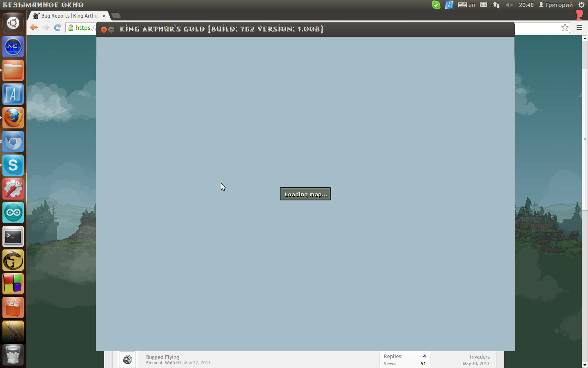Image resolution: width=588 pixels, height=368 pixels.
Task: Open the network connection indicator
Action: click(x=497, y=5)
